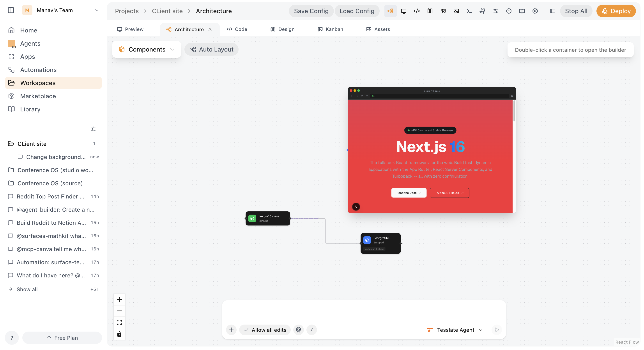Fit the canvas view to screen

pos(119,322)
